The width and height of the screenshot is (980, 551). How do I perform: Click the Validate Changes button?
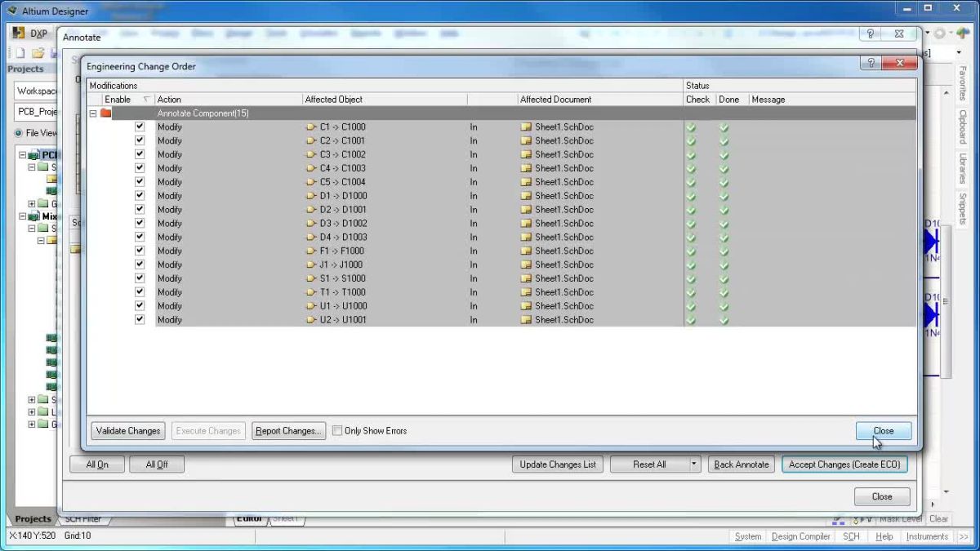pyautogui.click(x=127, y=430)
